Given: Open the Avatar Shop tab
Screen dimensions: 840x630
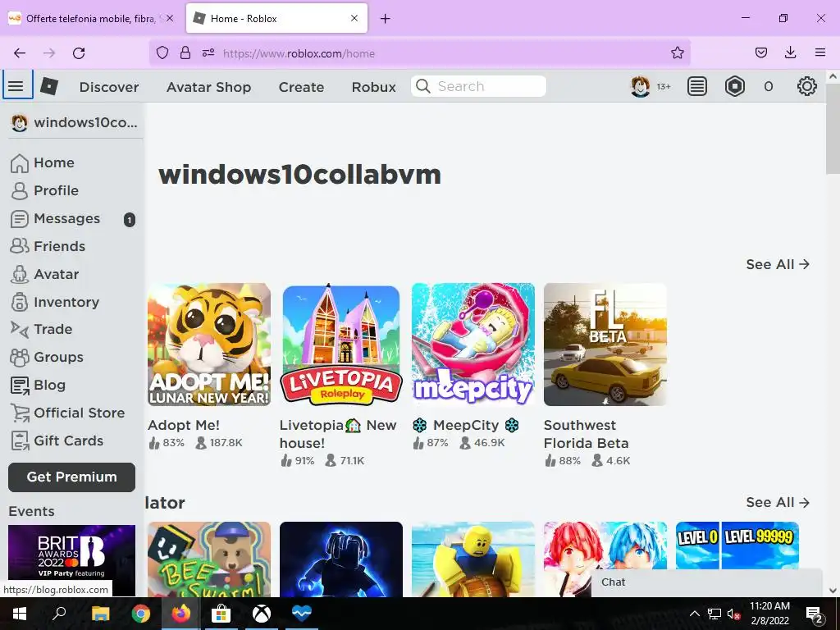Looking at the screenshot, I should click(208, 87).
